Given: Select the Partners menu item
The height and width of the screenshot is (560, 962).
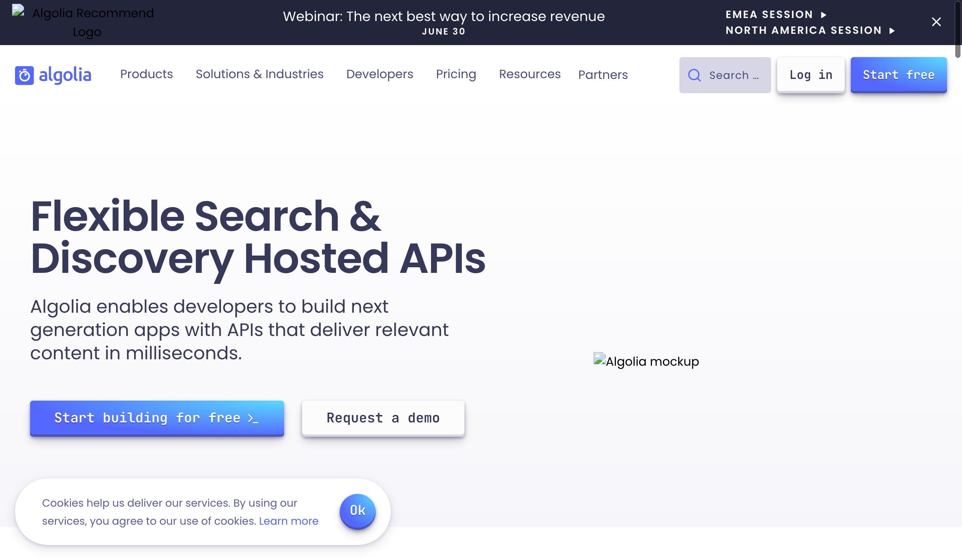Looking at the screenshot, I should (x=603, y=74).
